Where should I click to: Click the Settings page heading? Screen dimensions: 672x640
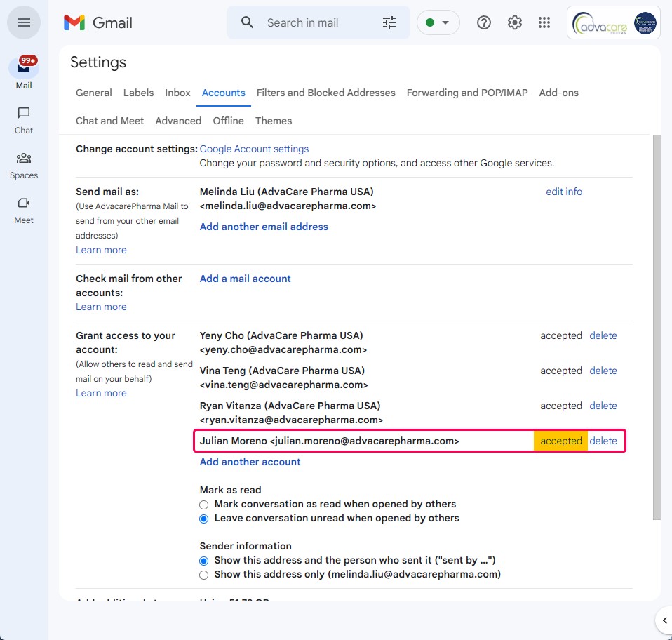[x=98, y=62]
